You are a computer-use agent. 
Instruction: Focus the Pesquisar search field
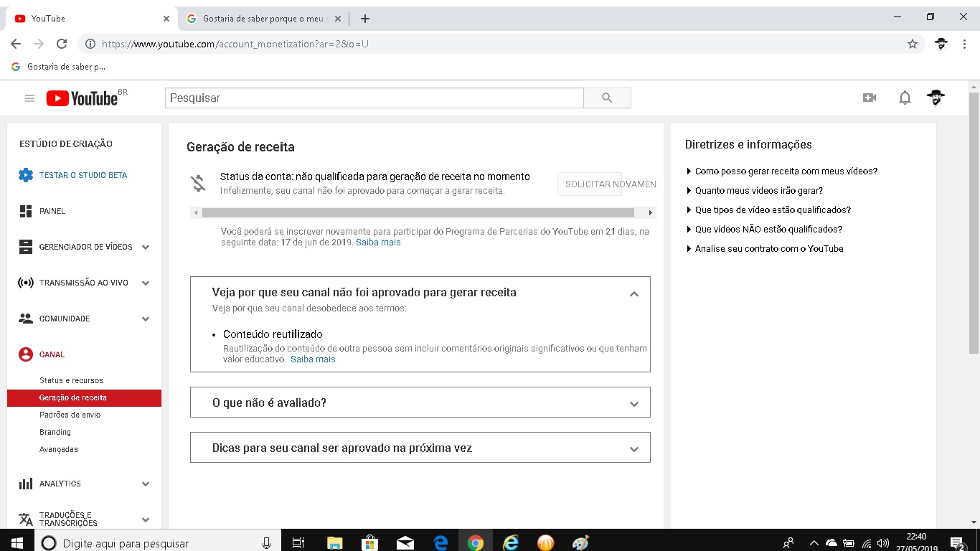[x=374, y=98]
